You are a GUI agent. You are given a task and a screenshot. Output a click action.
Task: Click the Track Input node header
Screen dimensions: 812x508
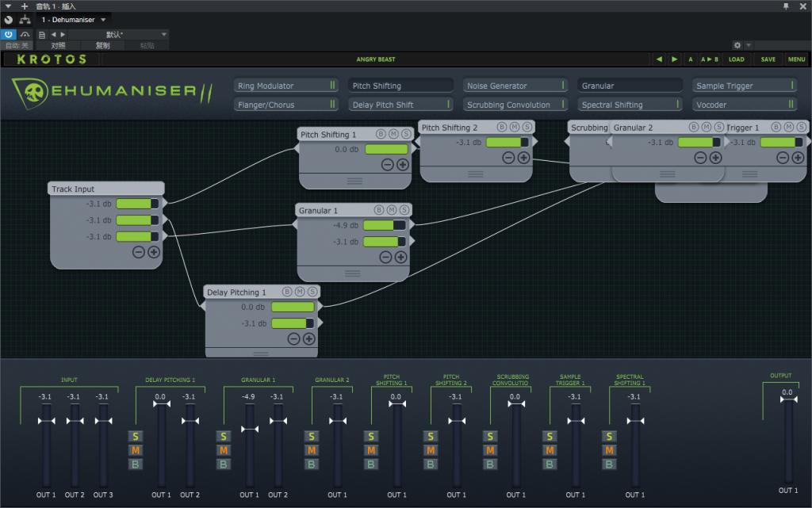(106, 189)
